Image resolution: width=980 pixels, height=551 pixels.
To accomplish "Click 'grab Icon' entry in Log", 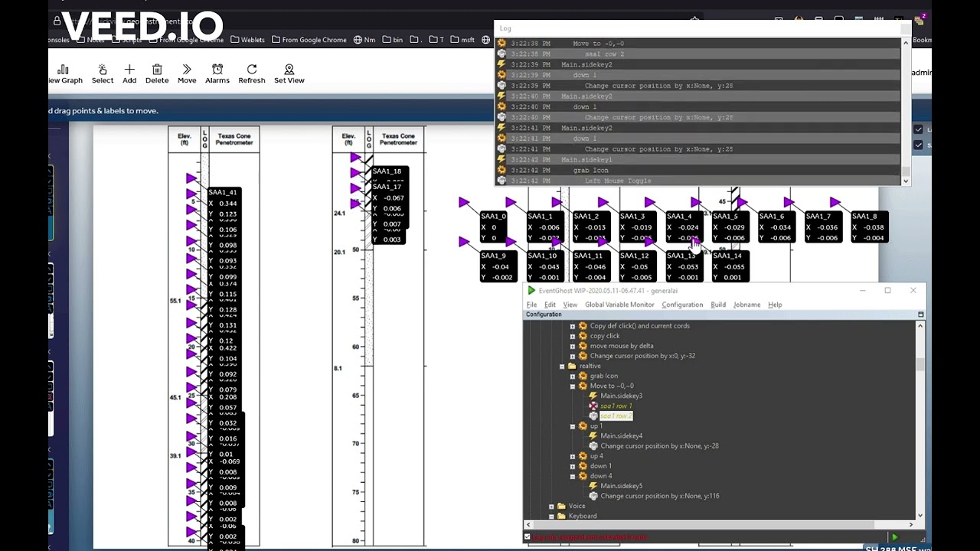I will [x=590, y=170].
